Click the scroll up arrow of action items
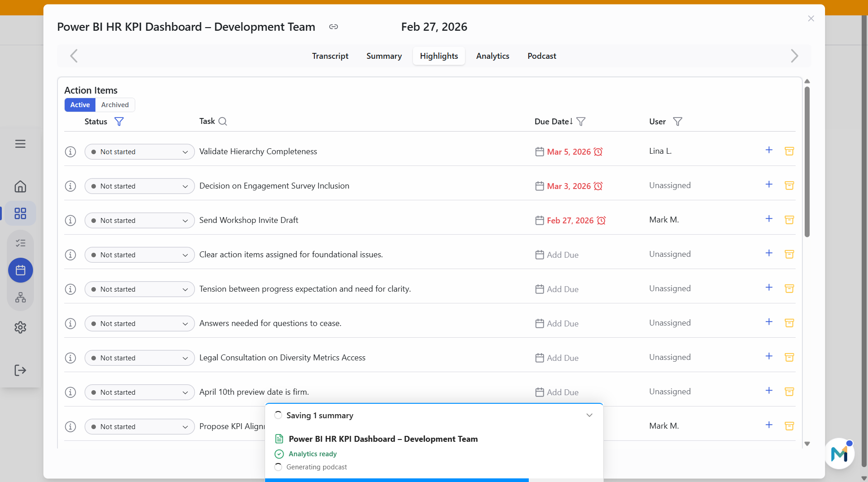This screenshot has width=868, height=482. click(x=807, y=81)
